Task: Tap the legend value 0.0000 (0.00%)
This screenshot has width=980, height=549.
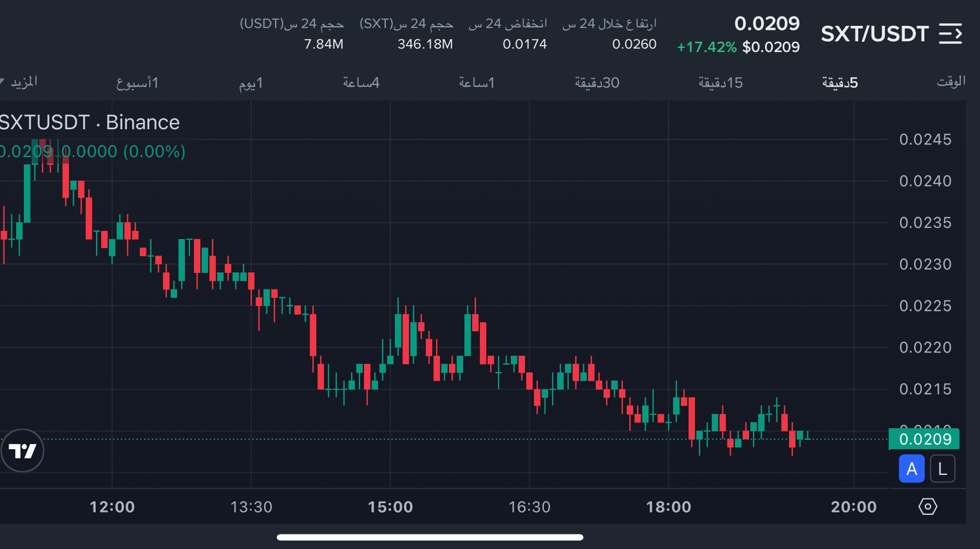Action: (123, 152)
